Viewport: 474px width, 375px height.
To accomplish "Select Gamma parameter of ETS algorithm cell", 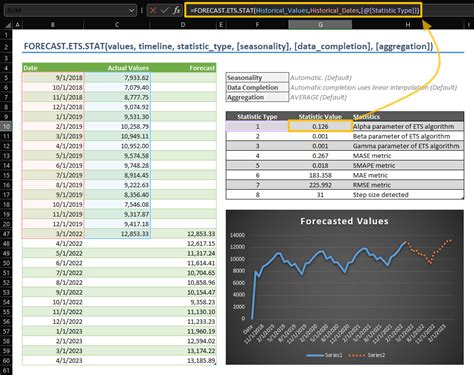I will (408, 146).
